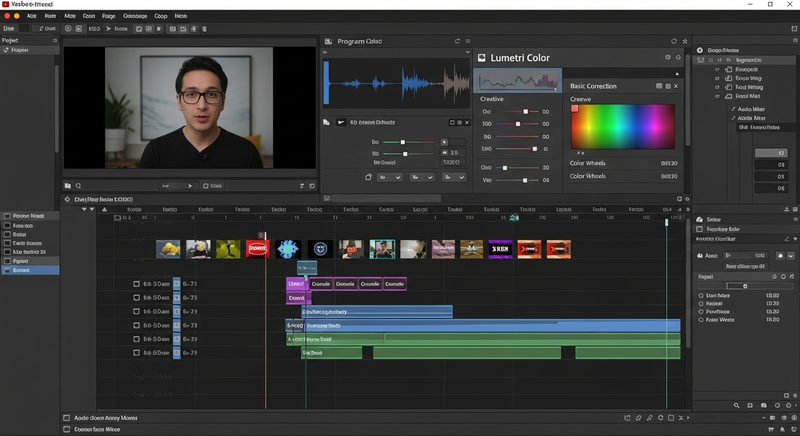
Task: Select the Foier Weets radio option
Action: click(701, 320)
